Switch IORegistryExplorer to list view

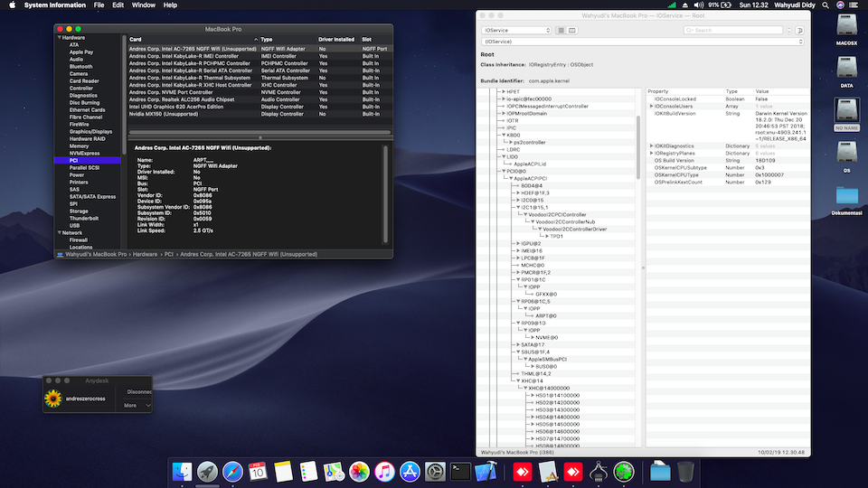(561, 30)
